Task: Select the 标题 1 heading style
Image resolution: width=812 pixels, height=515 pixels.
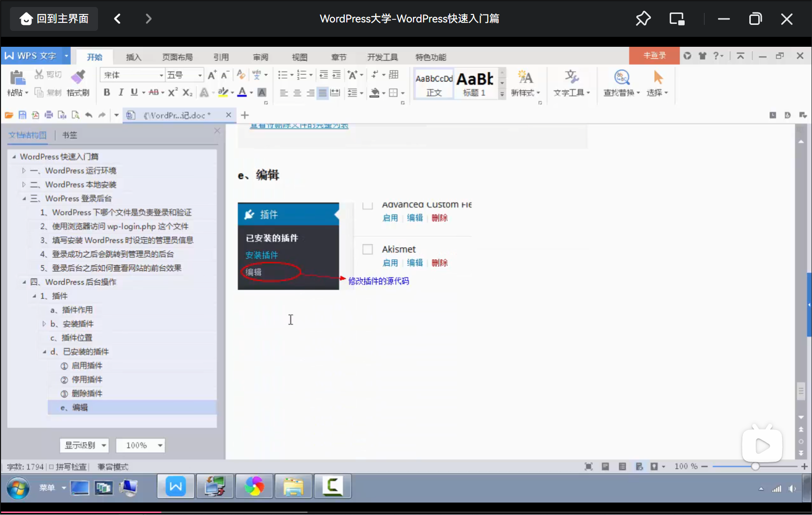Action: (475, 84)
